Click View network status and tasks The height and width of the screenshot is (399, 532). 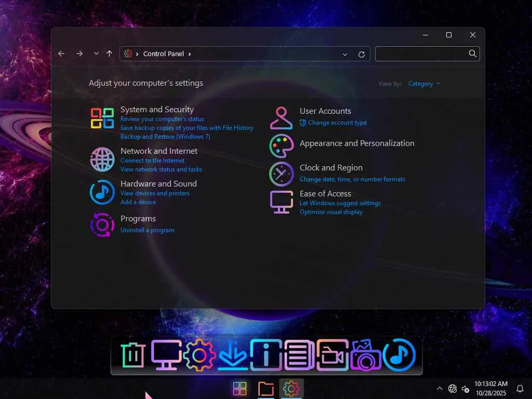[161, 169]
